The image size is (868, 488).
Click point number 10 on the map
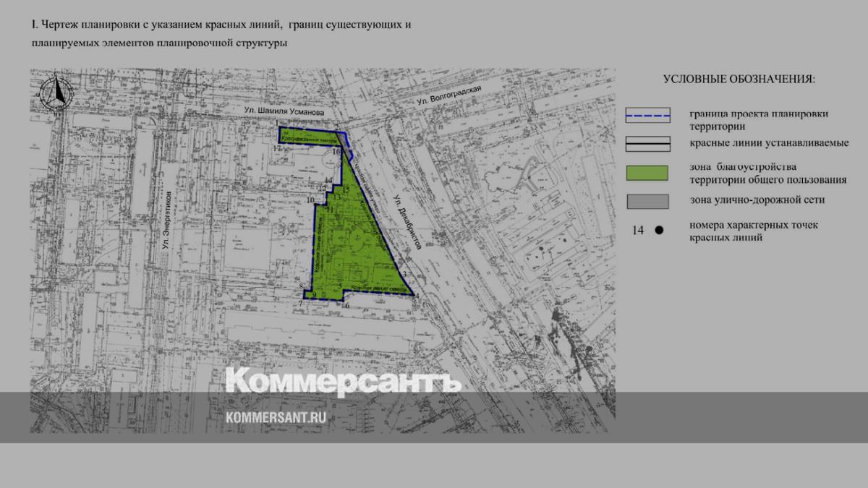point(310,200)
